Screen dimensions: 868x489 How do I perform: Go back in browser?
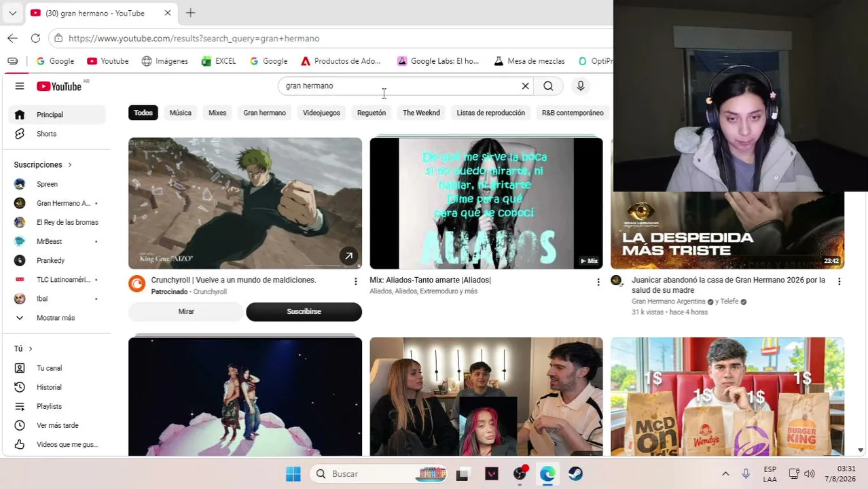coord(13,39)
